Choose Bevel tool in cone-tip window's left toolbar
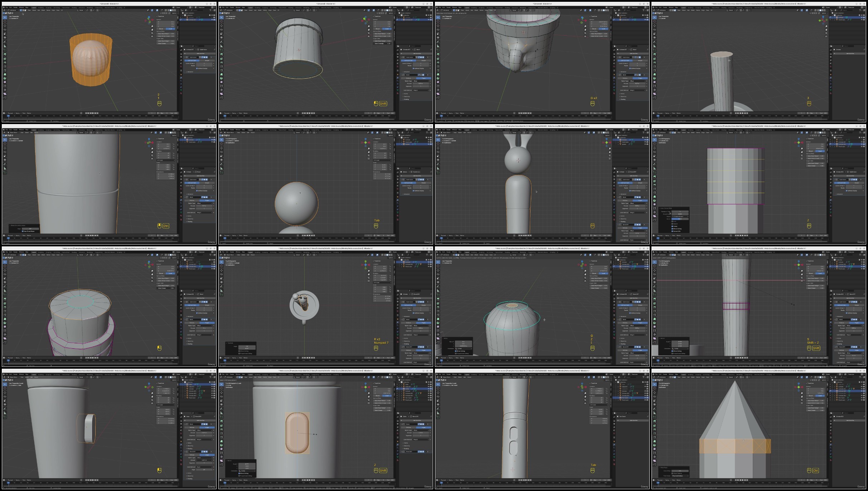Viewport: 868px width, 491px height. click(655, 429)
